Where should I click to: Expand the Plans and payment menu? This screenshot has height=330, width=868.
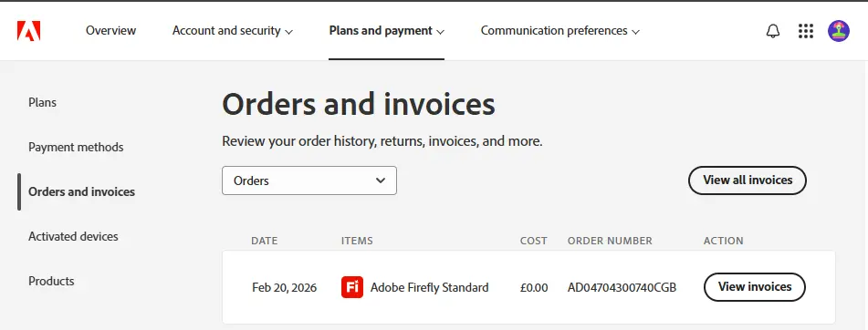click(386, 31)
